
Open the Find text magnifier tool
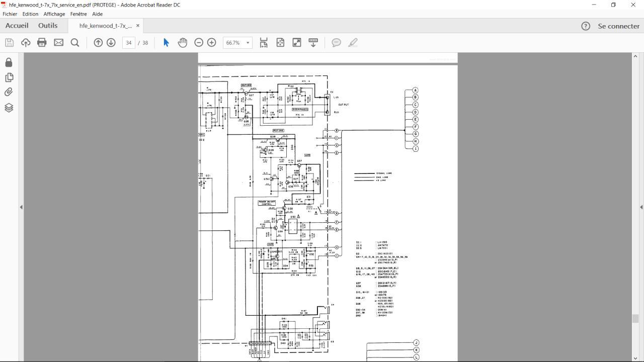coord(75,43)
